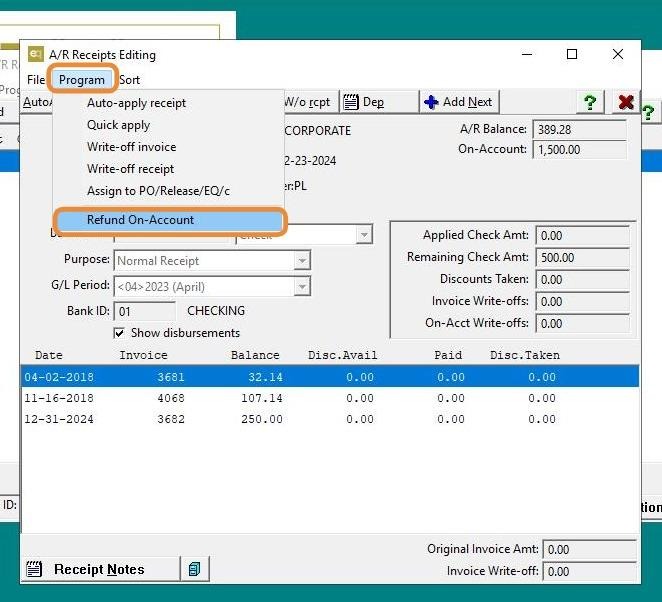The height and width of the screenshot is (602, 662).
Task: Click Applied Check Amt field
Action: pyautogui.click(x=582, y=236)
